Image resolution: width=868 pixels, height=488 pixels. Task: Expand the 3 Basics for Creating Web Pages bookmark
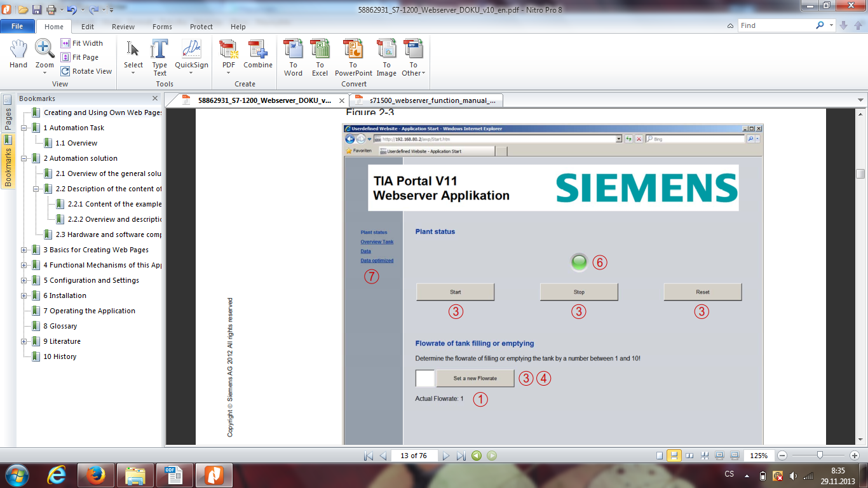coord(24,250)
